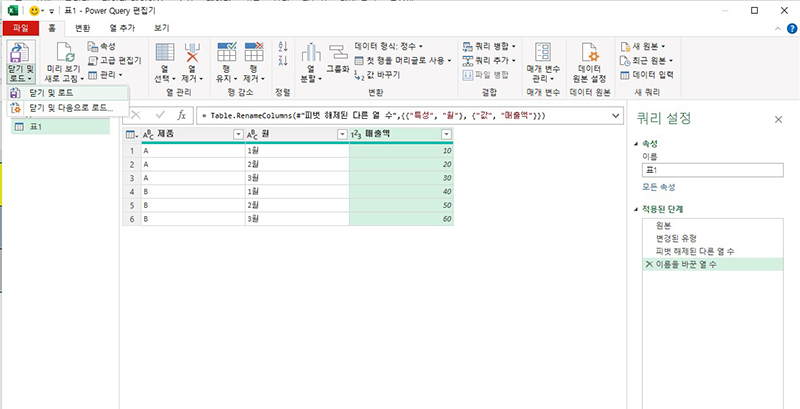Viewport: 800px width, 409px height.
Task: Open the 고급 편집기 (Advanced Editor)
Action: click(x=115, y=60)
